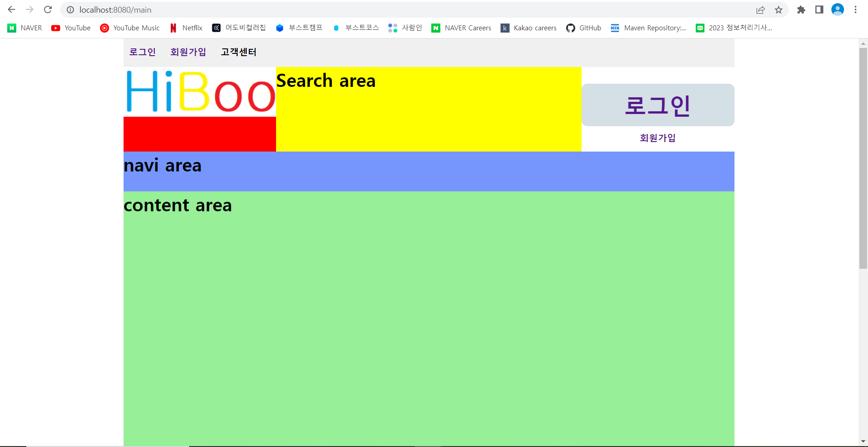Open the extensions puzzle icon

point(801,10)
